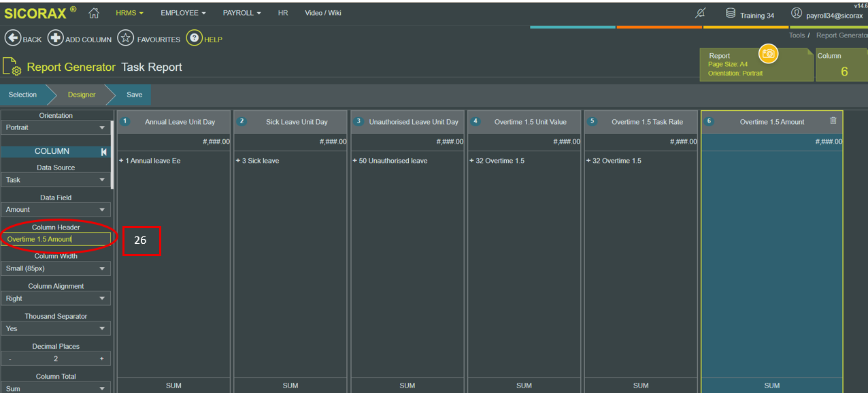Open the Column Alignment dropdown showing Right
This screenshot has height=393, width=868.
click(56, 298)
